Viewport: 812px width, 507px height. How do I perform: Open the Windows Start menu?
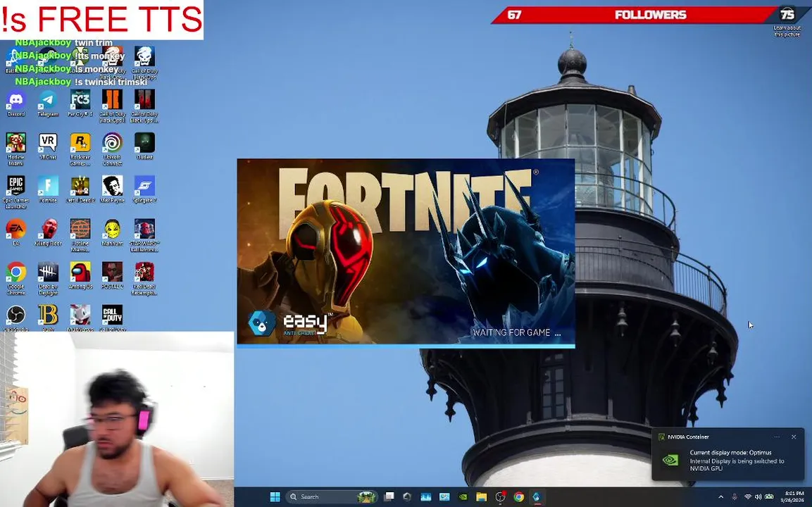click(275, 496)
